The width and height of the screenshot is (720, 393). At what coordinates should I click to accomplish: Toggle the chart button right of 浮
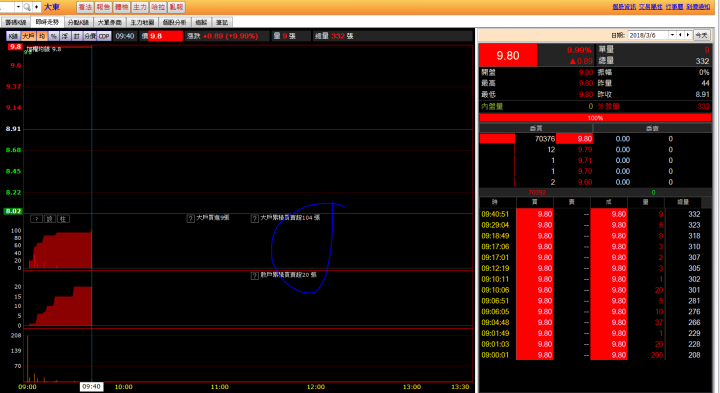[77, 36]
